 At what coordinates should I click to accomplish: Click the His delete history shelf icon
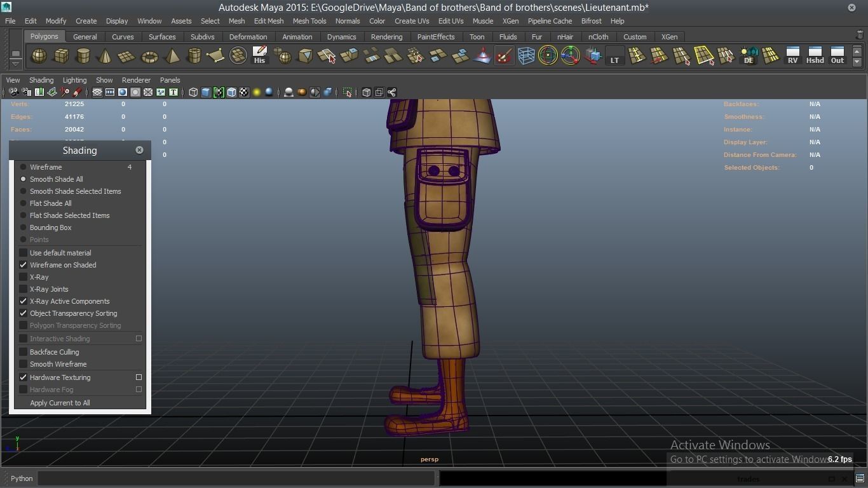[259, 56]
